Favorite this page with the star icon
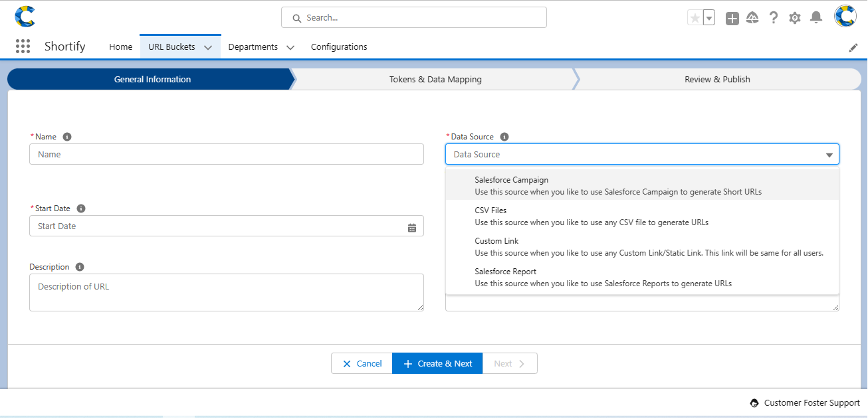The height and width of the screenshot is (419, 868). [693, 17]
